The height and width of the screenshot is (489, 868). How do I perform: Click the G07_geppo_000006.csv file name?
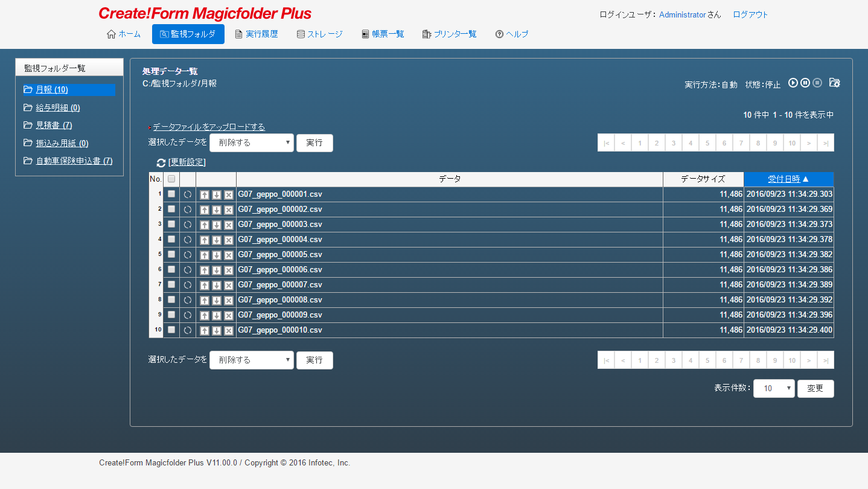pos(280,270)
